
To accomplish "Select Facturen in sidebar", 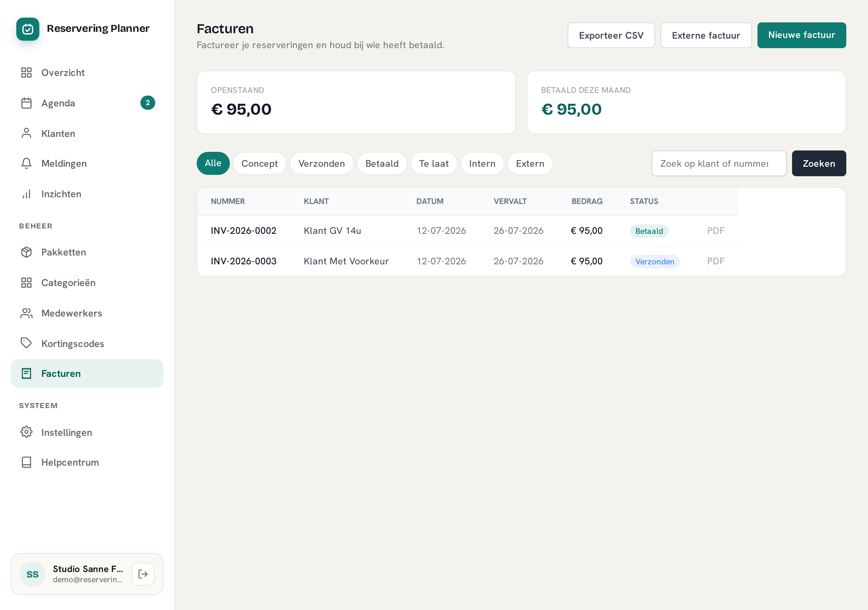I will click(x=87, y=373).
